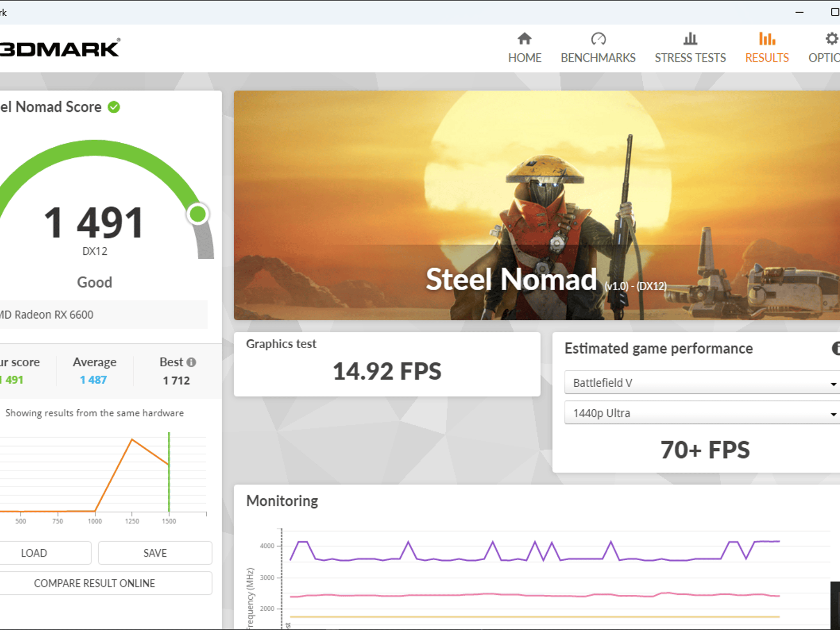The image size is (840, 630).
Task: Click the Battlefield V dropdown arrow
Action: 833,384
